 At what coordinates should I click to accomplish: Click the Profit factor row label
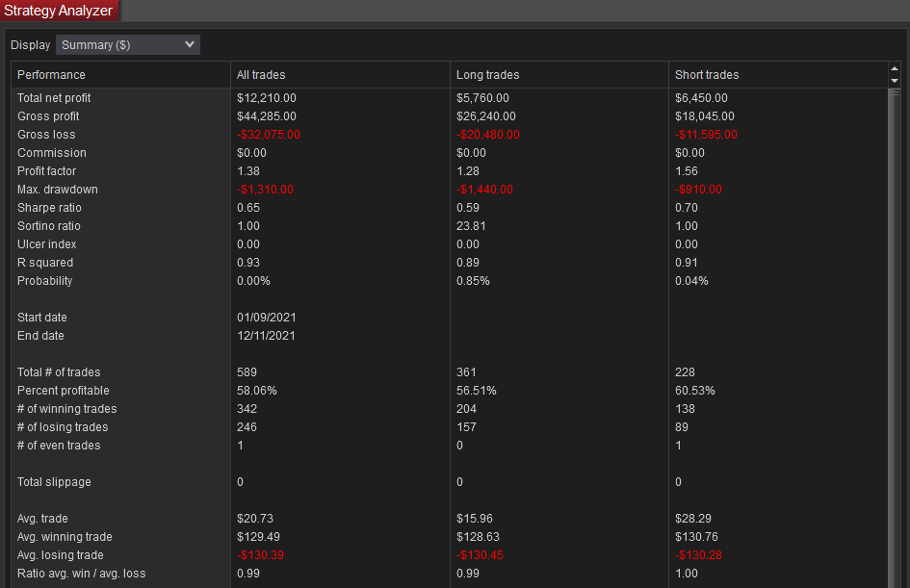[46, 171]
